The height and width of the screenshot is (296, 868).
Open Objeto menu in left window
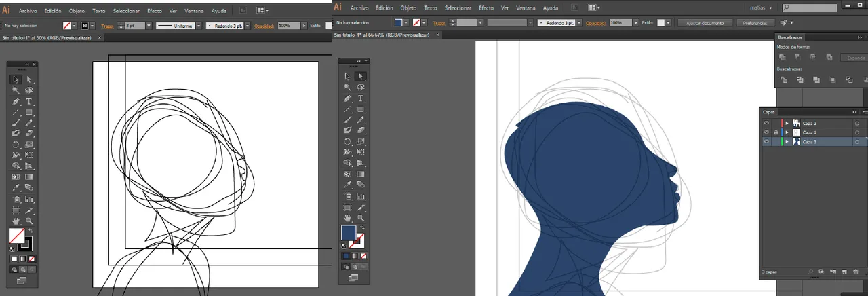pyautogui.click(x=77, y=11)
